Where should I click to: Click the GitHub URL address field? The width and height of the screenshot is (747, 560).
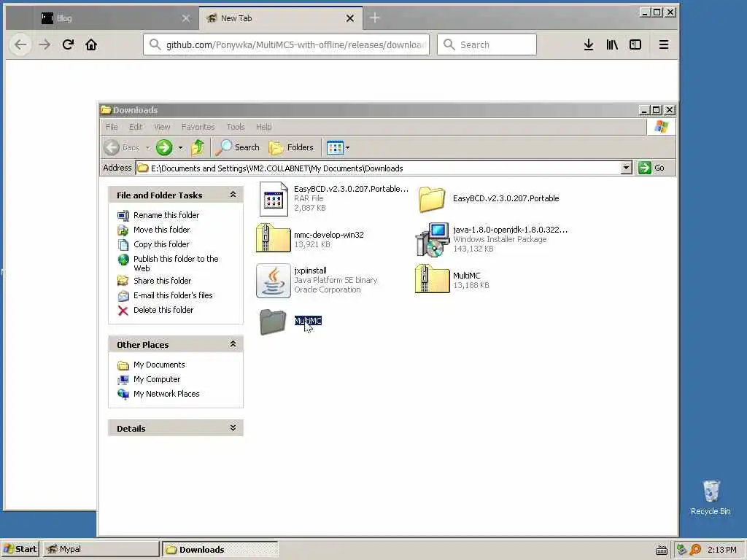coord(286,44)
